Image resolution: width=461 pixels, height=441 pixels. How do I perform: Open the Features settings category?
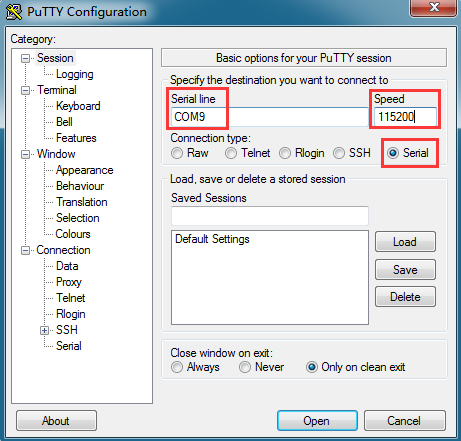[x=76, y=138]
